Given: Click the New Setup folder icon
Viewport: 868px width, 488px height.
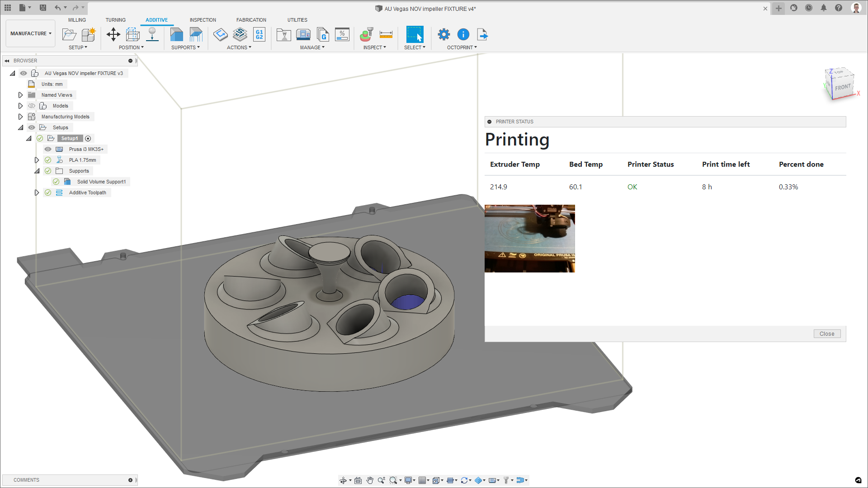Looking at the screenshot, I should coord(69,34).
